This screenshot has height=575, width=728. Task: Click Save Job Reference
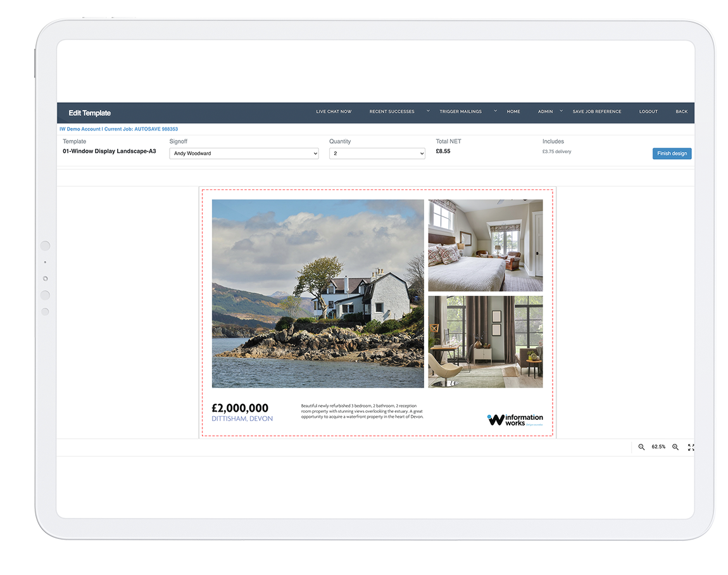click(596, 111)
